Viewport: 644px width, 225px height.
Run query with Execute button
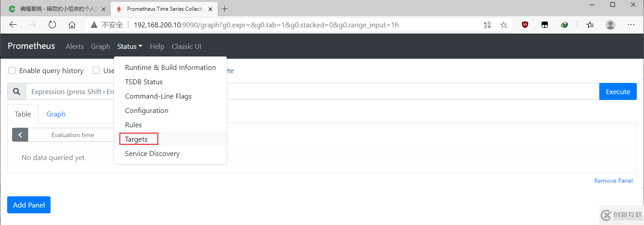point(618,91)
